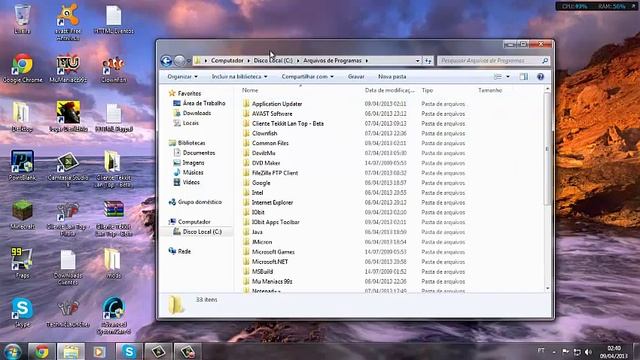The width and height of the screenshot is (640, 360).
Task: Click the Minecraft desktop icon
Action: pyautogui.click(x=22, y=214)
